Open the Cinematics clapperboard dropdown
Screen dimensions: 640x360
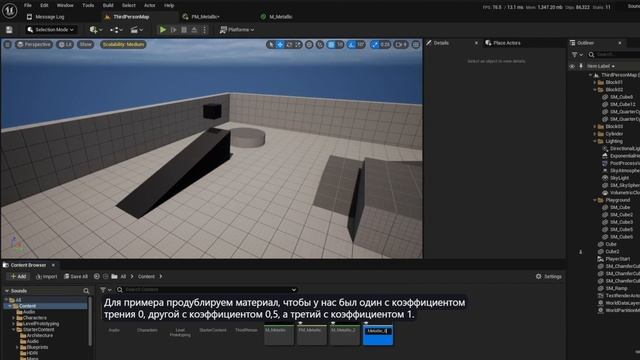[137, 30]
